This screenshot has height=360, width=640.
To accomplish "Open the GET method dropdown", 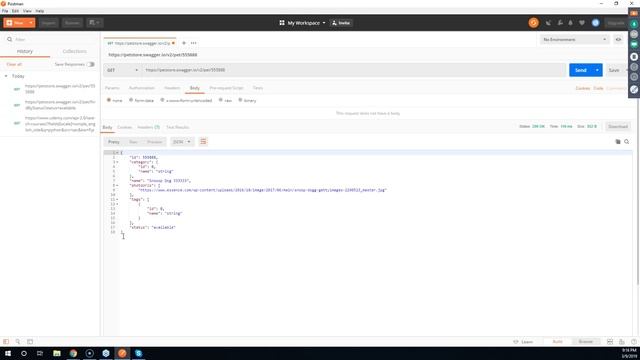I will pos(122,70).
